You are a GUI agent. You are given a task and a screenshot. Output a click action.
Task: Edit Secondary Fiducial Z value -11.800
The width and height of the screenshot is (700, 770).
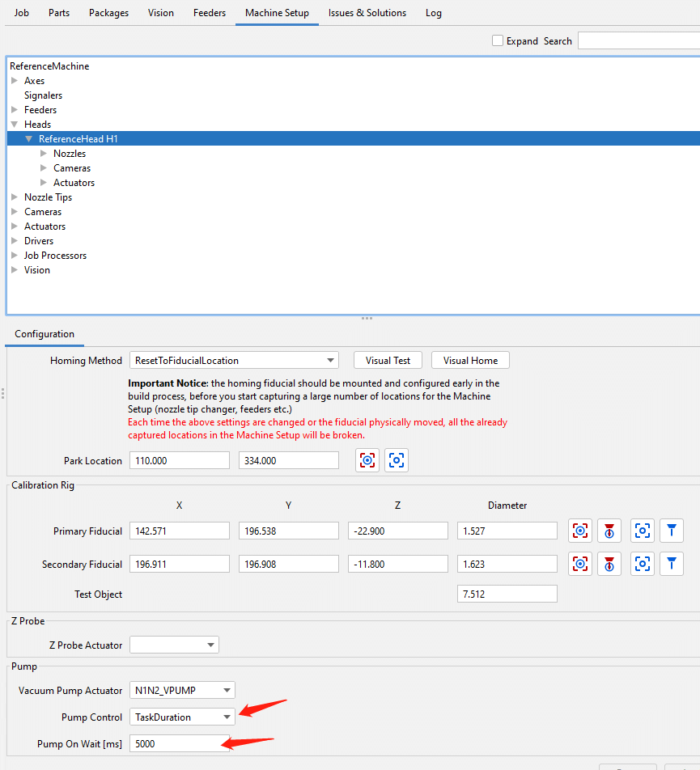[398, 565]
